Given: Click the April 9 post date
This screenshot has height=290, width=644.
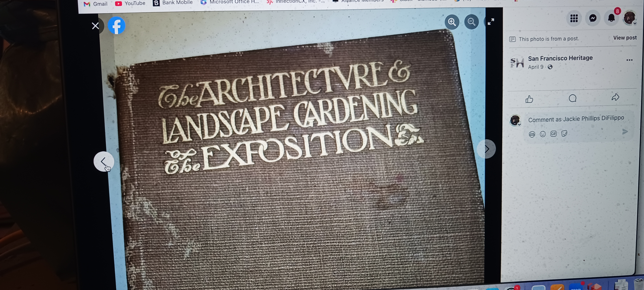Looking at the screenshot, I should (536, 67).
